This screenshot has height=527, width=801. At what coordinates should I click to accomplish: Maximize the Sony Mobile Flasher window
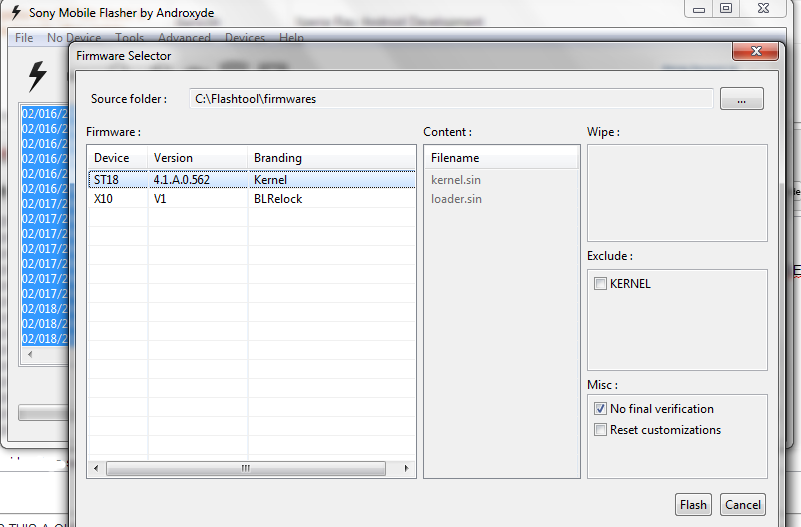(x=725, y=9)
